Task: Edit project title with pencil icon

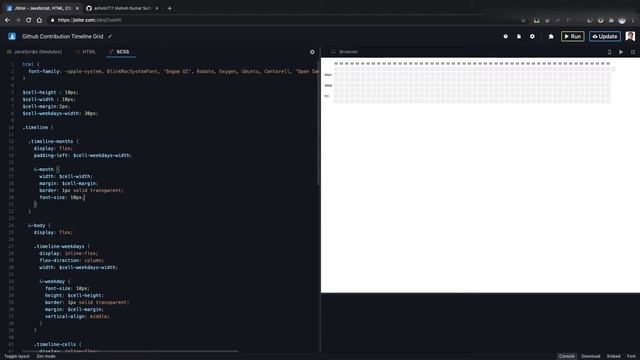Action: pos(110,36)
